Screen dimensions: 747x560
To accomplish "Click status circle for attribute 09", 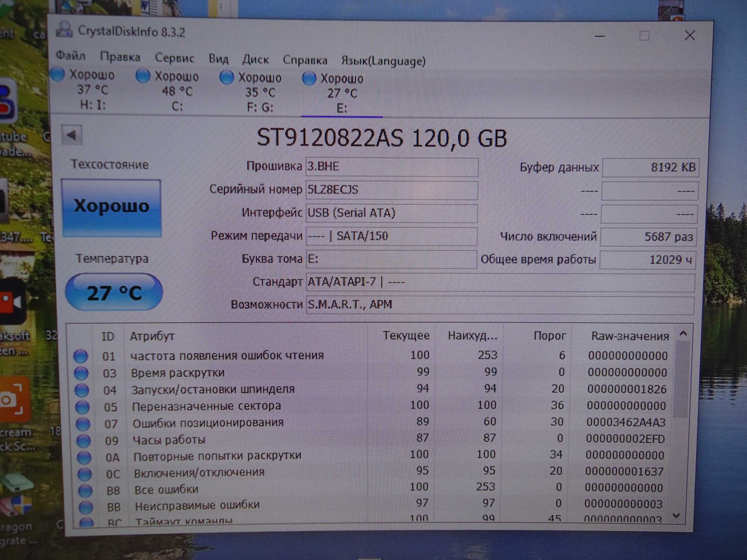I will pos(84,441).
